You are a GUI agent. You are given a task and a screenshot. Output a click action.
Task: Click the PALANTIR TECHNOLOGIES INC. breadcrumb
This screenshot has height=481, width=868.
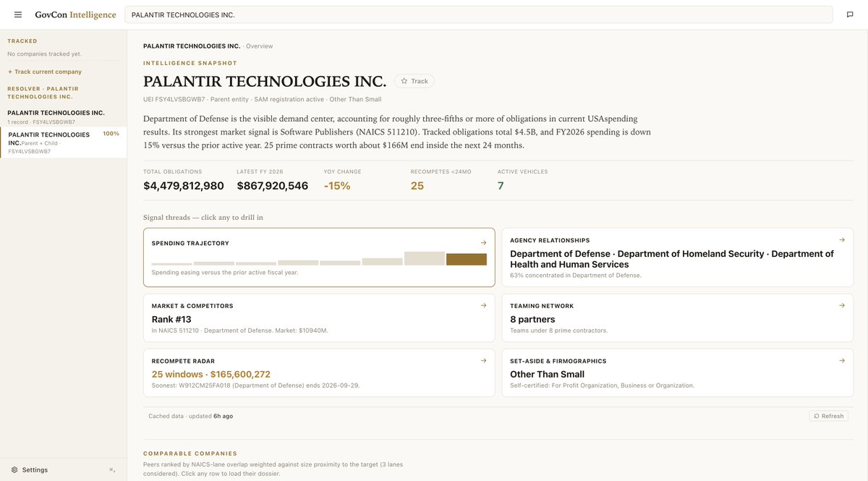point(192,46)
